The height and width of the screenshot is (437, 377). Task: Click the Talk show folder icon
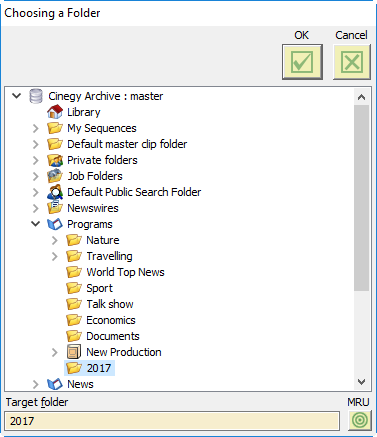(74, 304)
